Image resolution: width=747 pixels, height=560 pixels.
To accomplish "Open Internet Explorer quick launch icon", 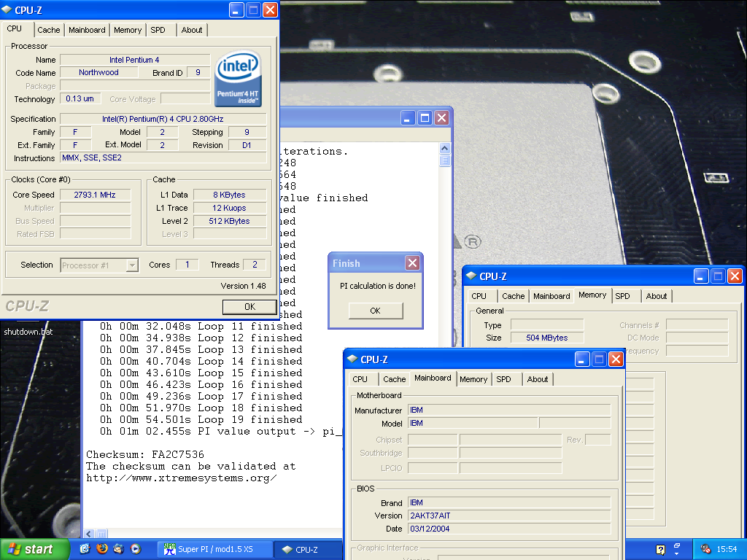I will 85,549.
